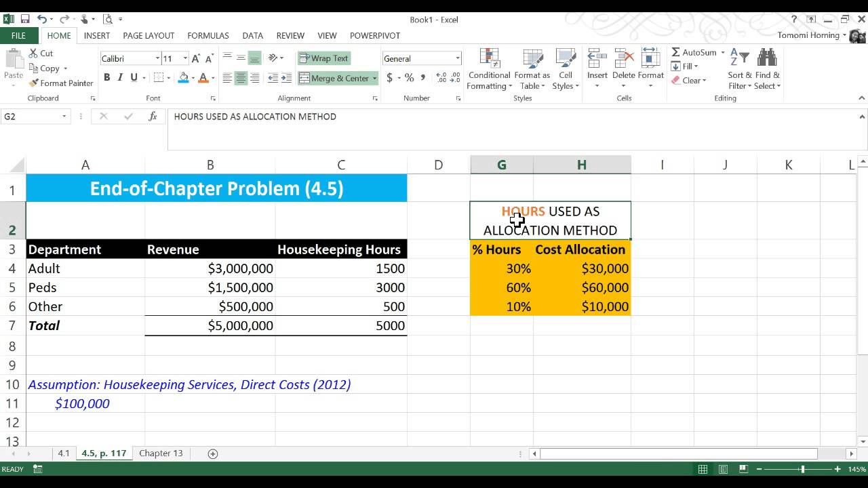The width and height of the screenshot is (868, 488).
Task: Click the AutoSum sigma icon
Action: coord(676,52)
